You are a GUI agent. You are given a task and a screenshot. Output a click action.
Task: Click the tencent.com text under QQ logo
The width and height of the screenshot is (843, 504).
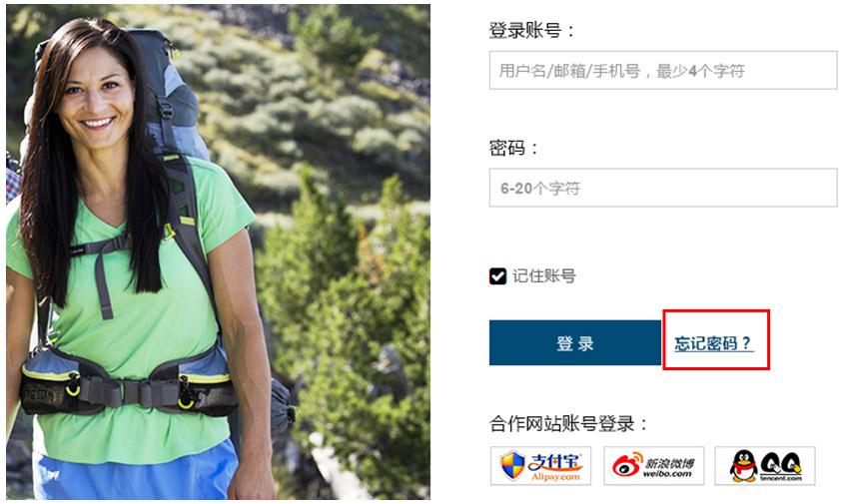(780, 478)
